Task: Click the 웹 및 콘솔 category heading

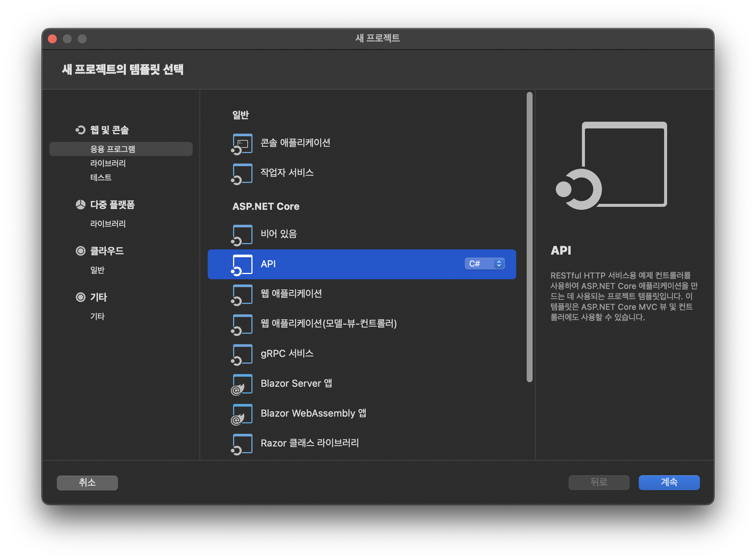Action: [x=109, y=130]
